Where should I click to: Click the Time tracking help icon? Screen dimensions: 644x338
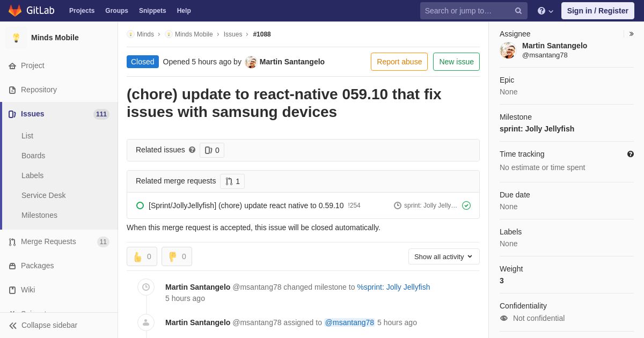point(631,154)
